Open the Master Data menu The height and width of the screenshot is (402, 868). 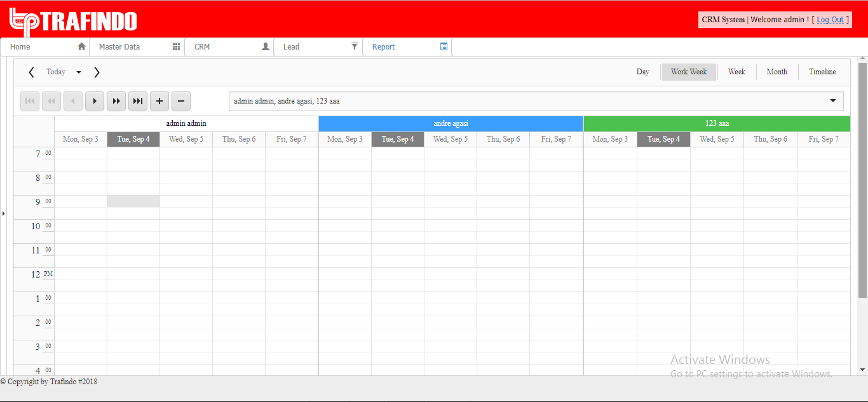[137, 47]
